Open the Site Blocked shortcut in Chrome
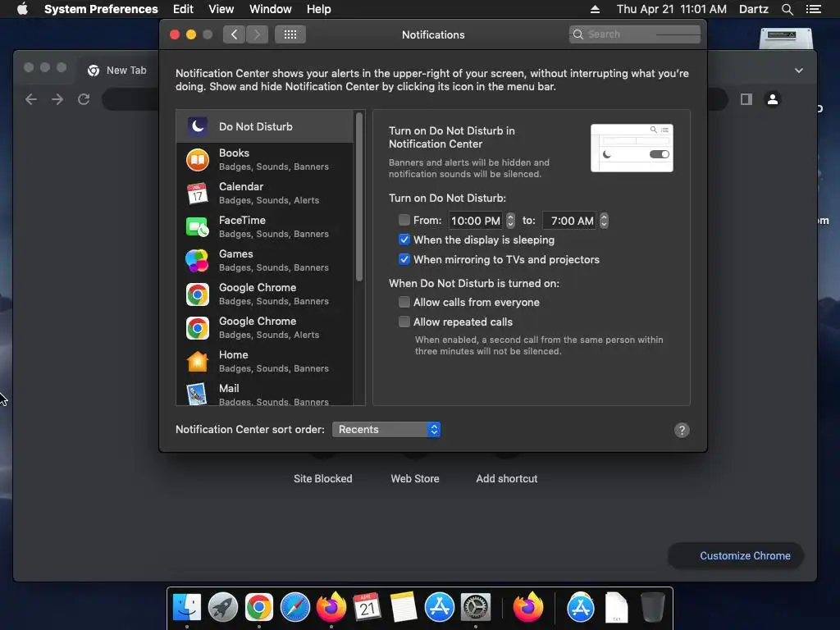The height and width of the screenshot is (630, 840). 322,478
